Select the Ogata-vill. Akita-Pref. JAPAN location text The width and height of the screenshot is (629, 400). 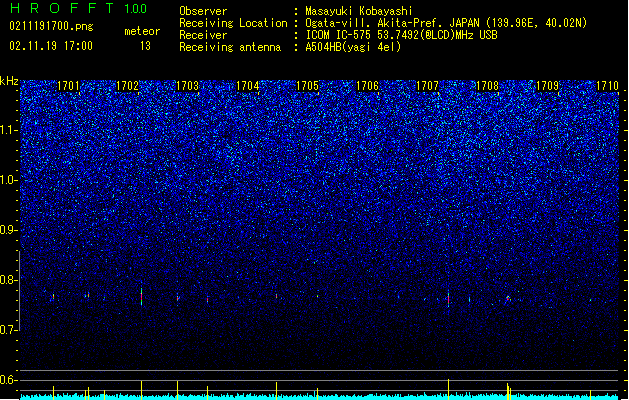[x=446, y=23]
